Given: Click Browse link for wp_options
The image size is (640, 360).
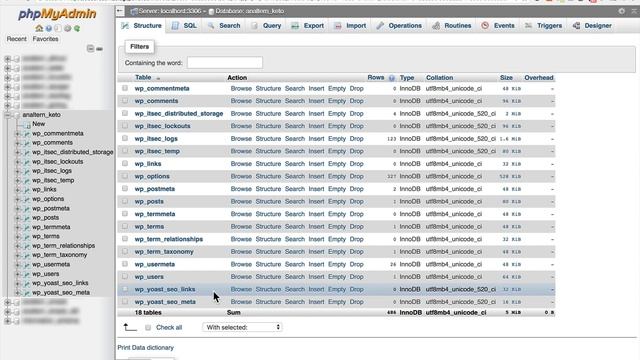Looking at the screenshot, I should tap(241, 176).
